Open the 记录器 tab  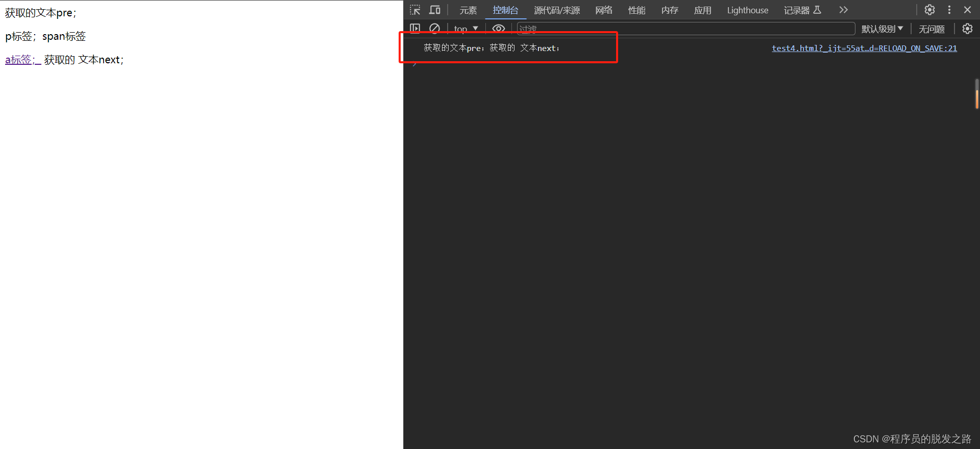coord(802,10)
